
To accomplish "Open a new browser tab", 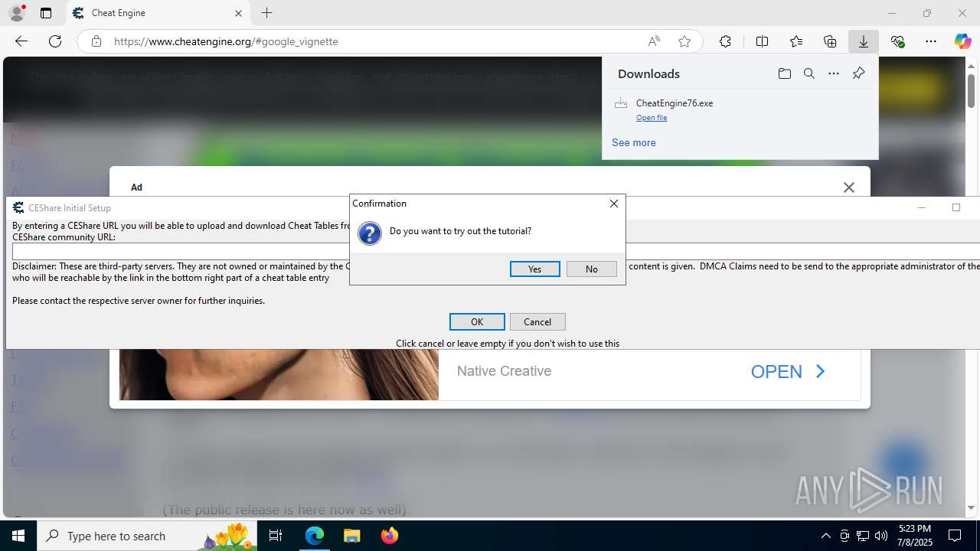I will pyautogui.click(x=266, y=13).
